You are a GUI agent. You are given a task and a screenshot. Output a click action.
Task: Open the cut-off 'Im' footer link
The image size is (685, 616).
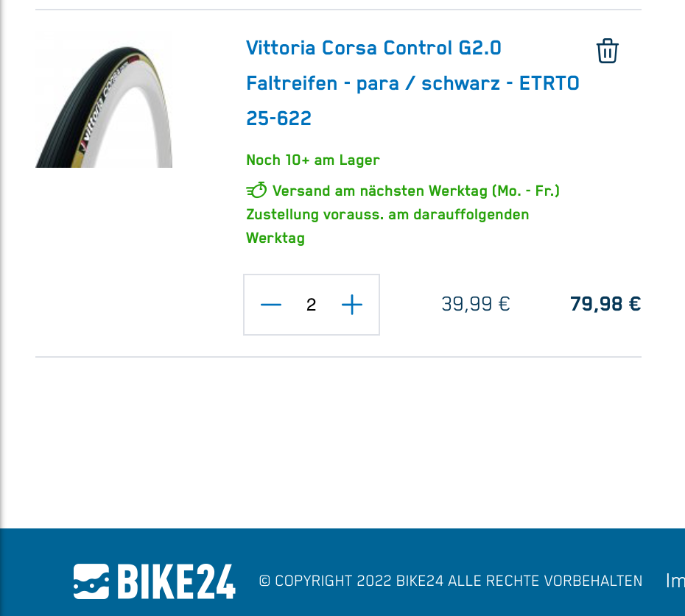click(675, 581)
